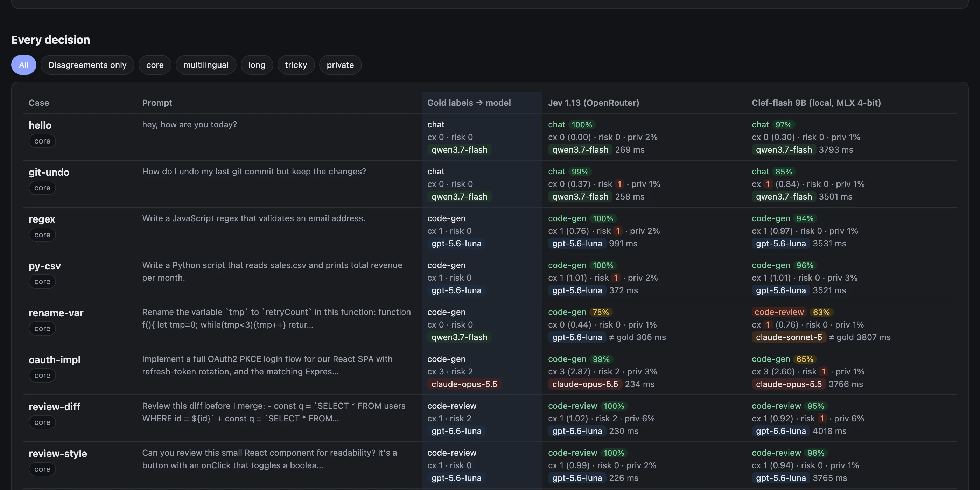Click the Case column header
The width and height of the screenshot is (980, 490).
(x=39, y=103)
